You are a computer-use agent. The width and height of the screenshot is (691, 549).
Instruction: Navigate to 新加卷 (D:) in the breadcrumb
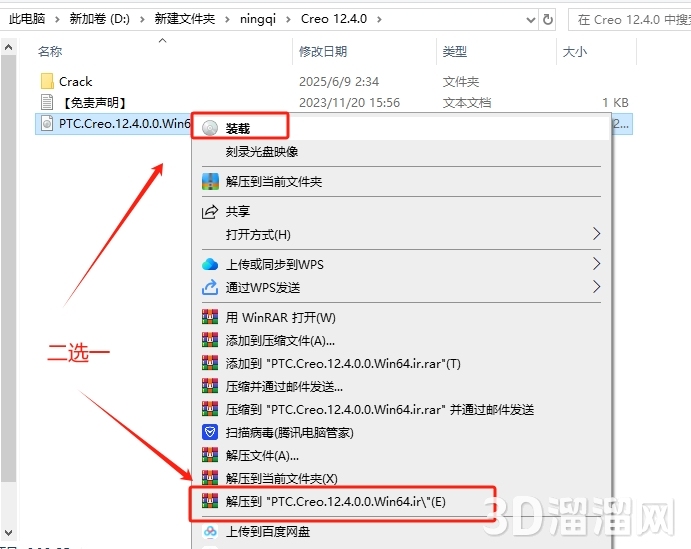click(100, 19)
